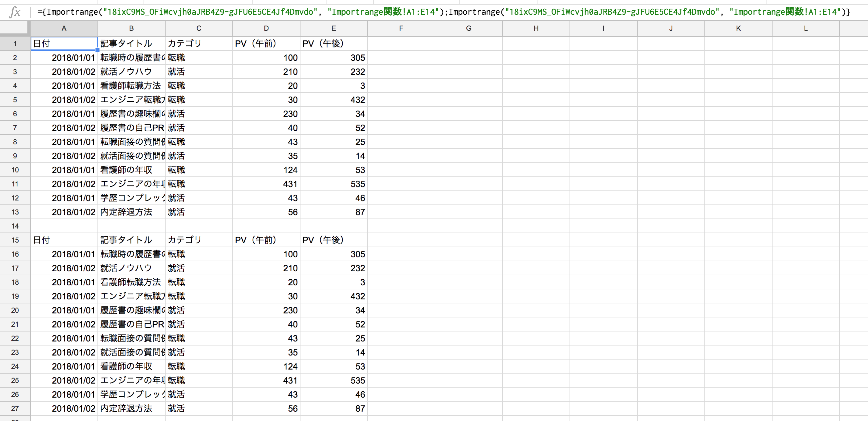Viewport: 868px width, 421px height.
Task: Select row 14 header
Action: coord(15,226)
